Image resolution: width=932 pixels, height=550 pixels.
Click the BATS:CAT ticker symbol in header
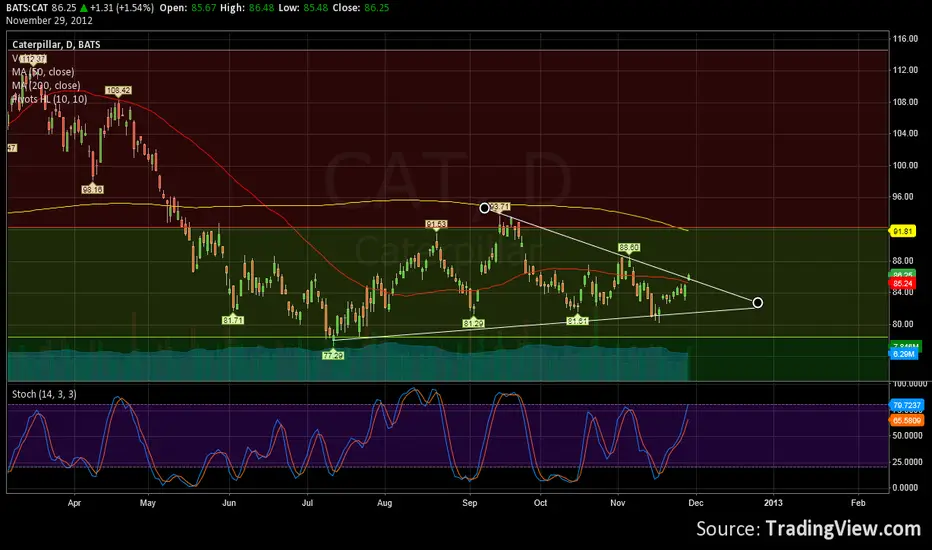pos(27,8)
